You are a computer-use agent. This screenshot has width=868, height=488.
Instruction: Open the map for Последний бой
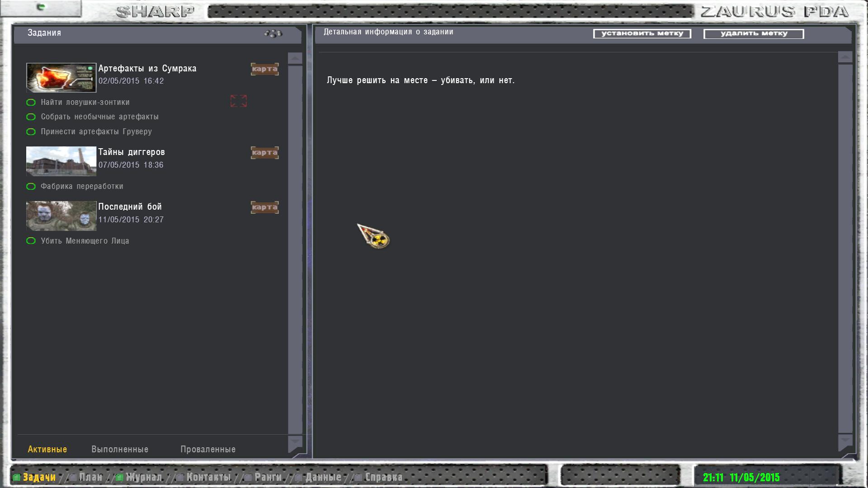(264, 207)
